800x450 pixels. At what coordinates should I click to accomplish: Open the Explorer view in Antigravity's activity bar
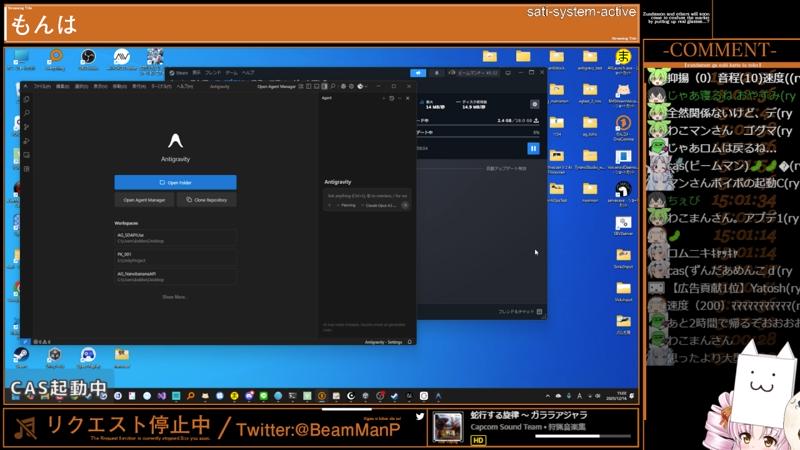27,99
